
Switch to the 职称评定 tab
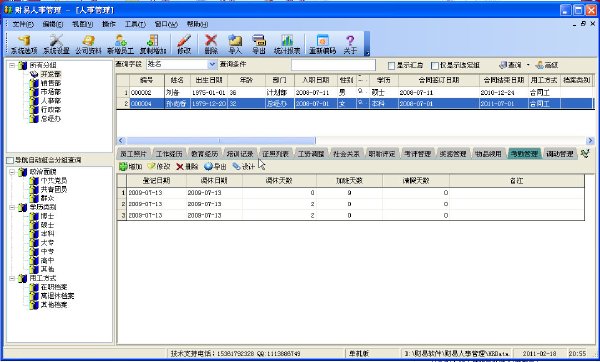382,153
